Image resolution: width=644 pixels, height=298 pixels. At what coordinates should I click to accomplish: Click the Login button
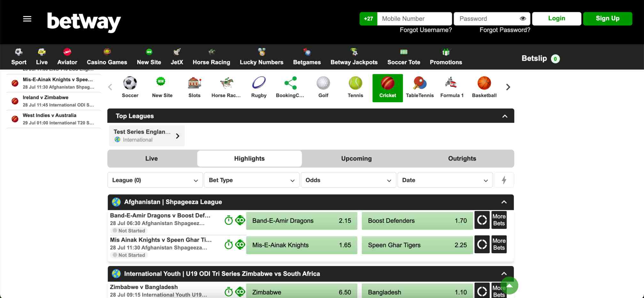pos(556,19)
